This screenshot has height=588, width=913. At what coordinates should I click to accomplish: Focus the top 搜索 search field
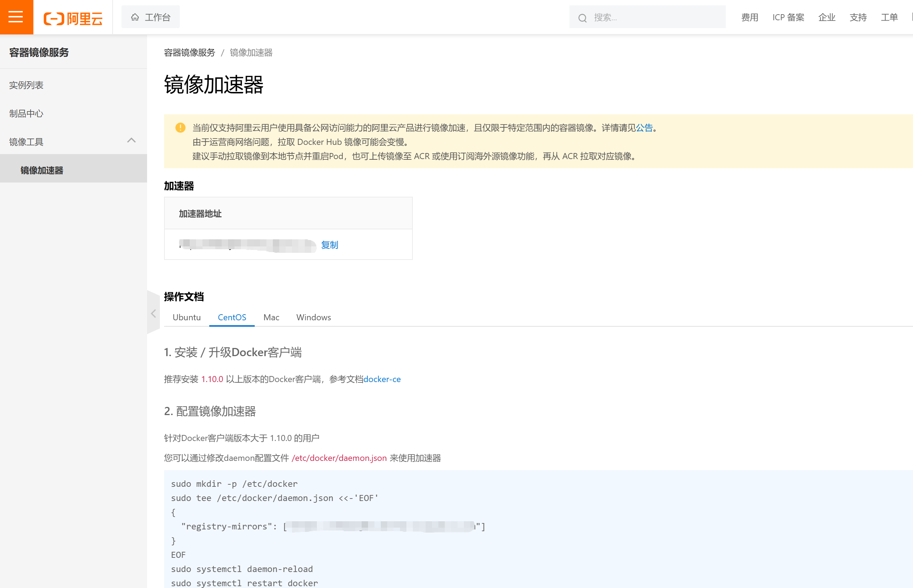point(647,17)
